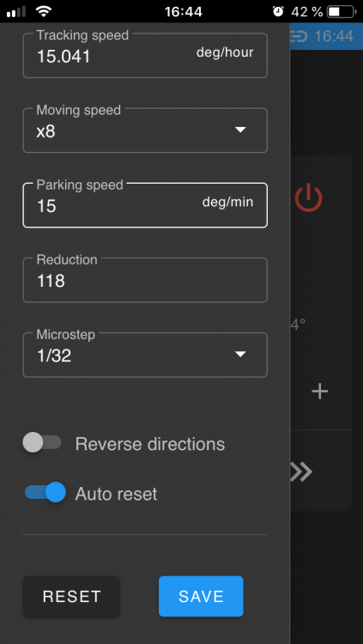Select the x8 Moving speed value

(46, 132)
